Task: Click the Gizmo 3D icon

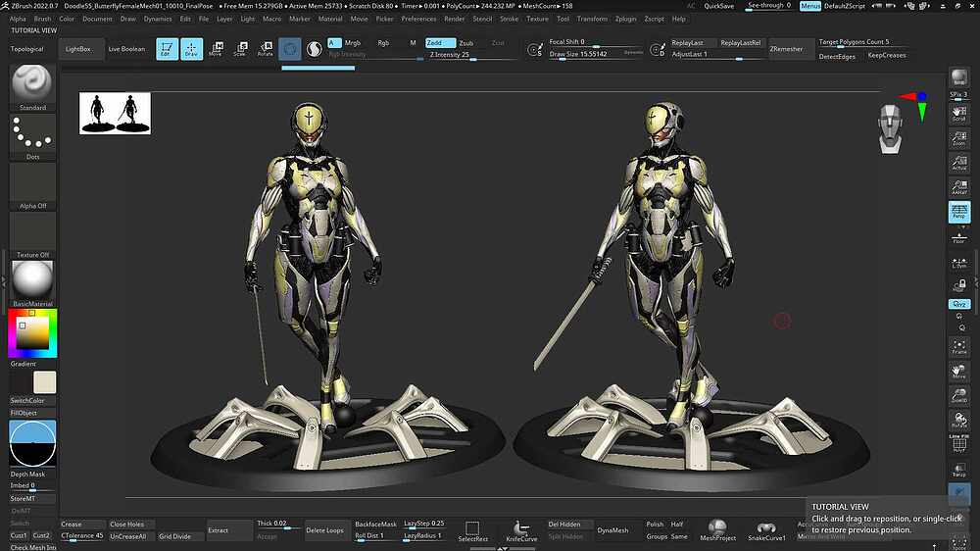Action: [x=290, y=49]
